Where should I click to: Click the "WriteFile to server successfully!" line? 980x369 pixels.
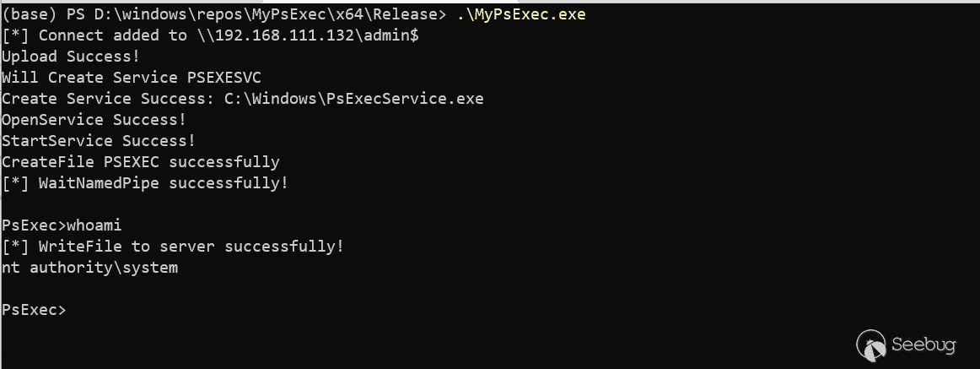[191, 247]
